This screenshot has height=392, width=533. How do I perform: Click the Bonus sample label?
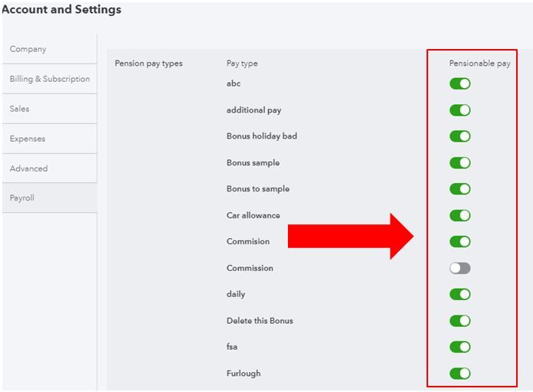point(253,163)
